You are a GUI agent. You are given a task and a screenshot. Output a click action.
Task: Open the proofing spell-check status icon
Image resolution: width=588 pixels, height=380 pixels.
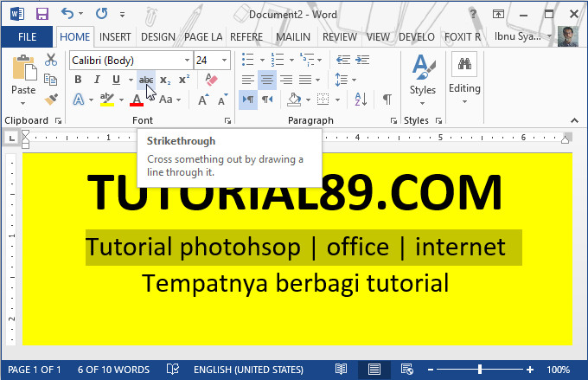coord(173,370)
